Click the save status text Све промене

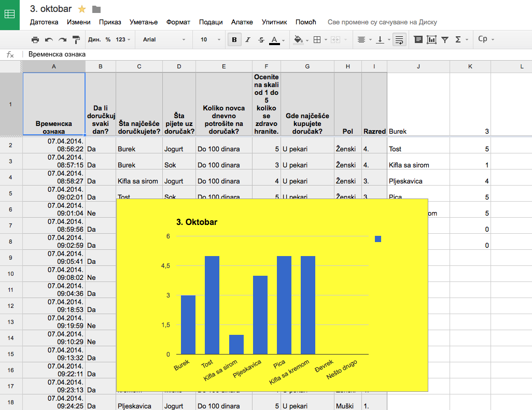tap(382, 22)
